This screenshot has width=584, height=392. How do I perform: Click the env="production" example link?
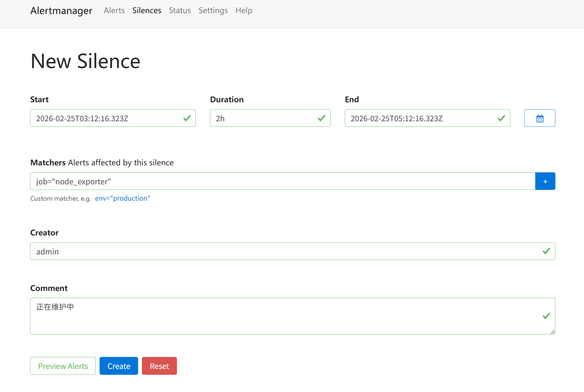click(123, 198)
